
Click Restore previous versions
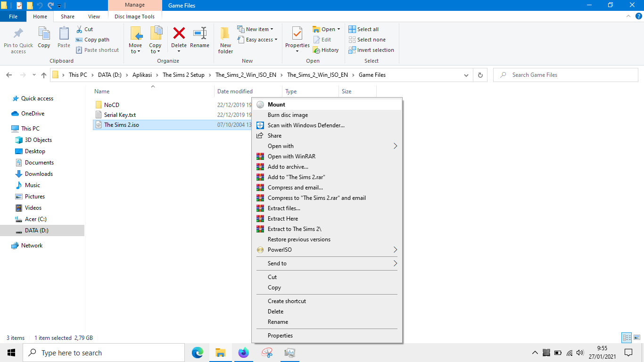click(x=327, y=239)
